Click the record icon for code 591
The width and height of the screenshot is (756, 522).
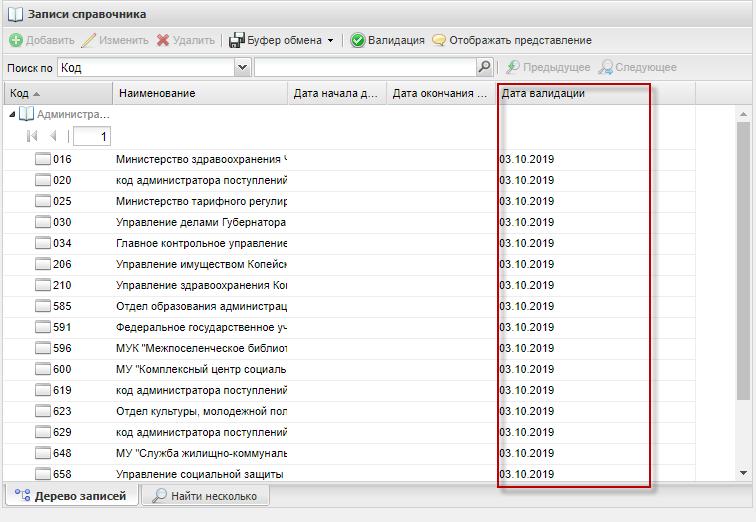42,327
